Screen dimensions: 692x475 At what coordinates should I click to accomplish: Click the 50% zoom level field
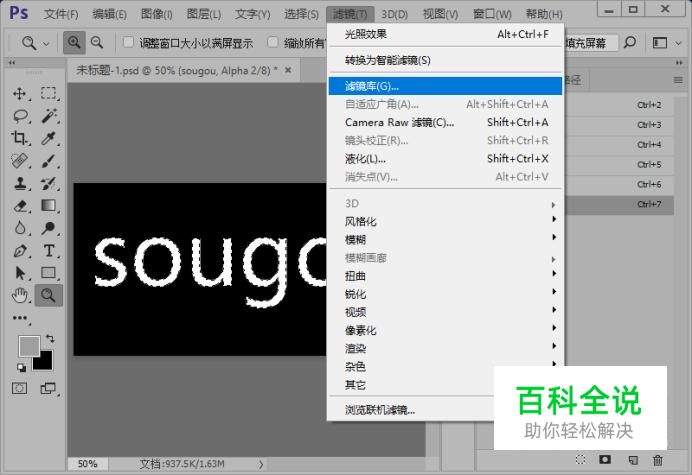87,464
